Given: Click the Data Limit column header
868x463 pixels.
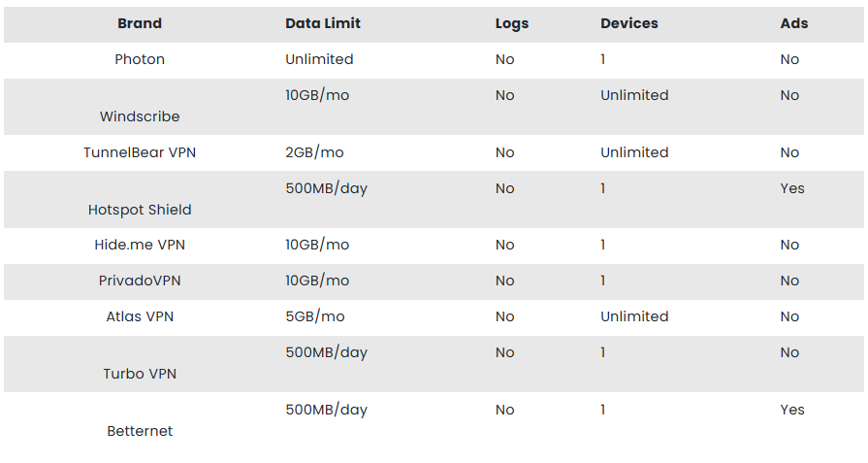Looking at the screenshot, I should [x=323, y=23].
